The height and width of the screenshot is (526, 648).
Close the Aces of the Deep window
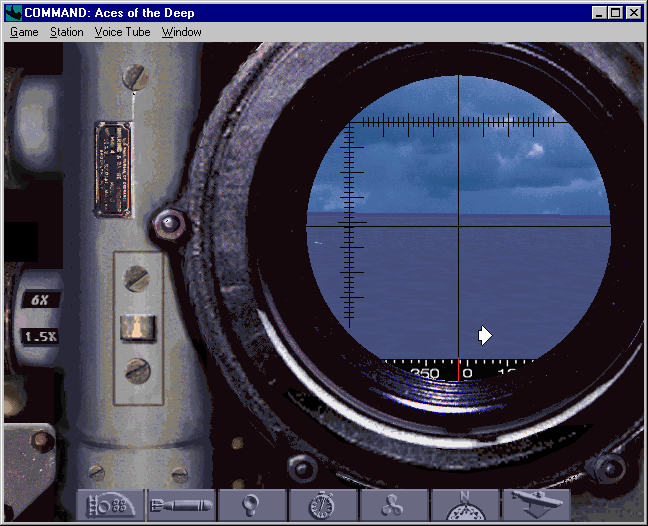tap(634, 13)
